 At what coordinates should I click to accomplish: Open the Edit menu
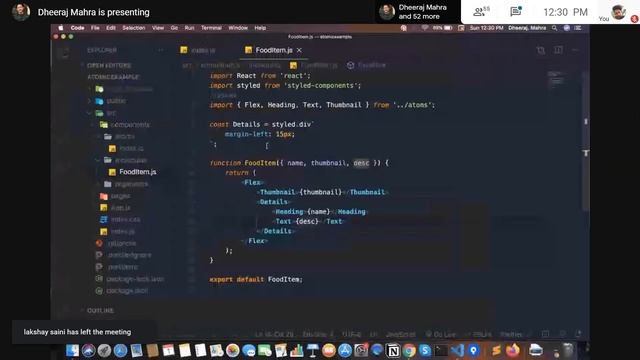point(111,28)
